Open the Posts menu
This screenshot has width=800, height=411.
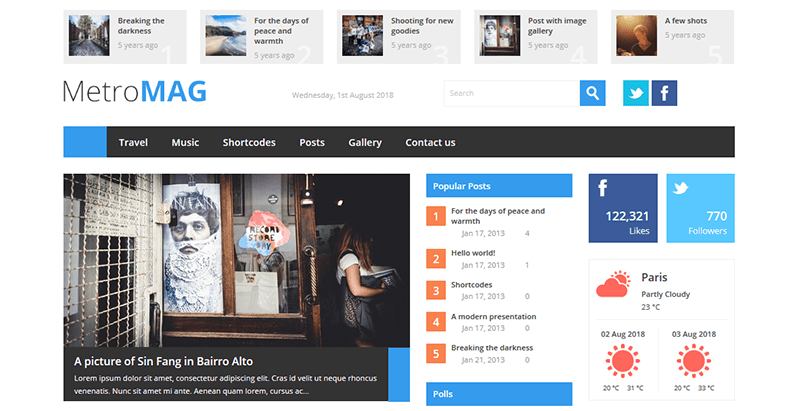click(312, 142)
